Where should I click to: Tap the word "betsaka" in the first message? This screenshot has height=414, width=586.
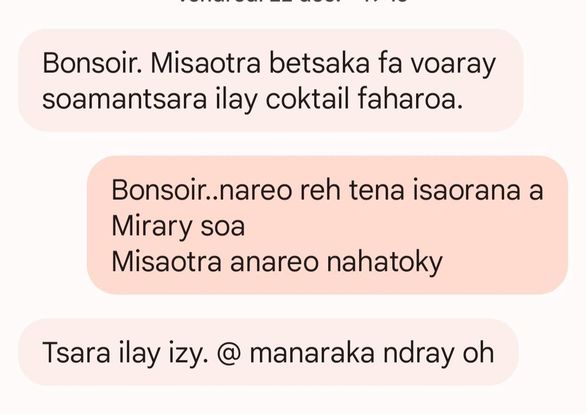point(319,64)
